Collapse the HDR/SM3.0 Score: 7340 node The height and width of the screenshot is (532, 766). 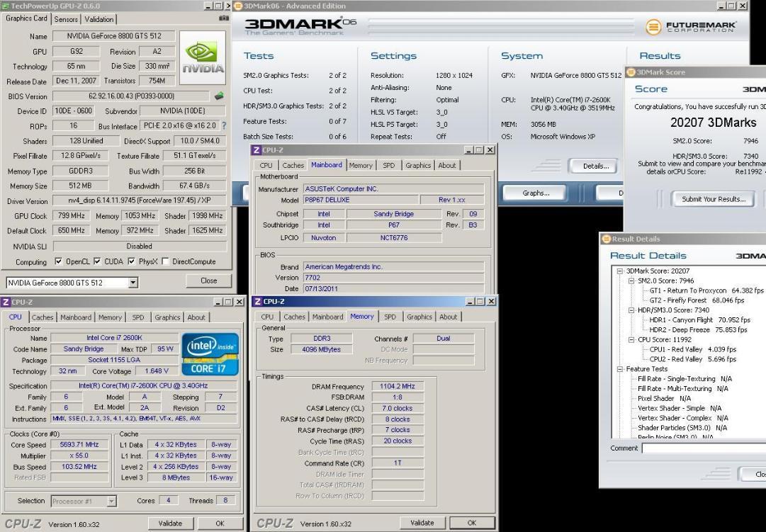coord(631,310)
